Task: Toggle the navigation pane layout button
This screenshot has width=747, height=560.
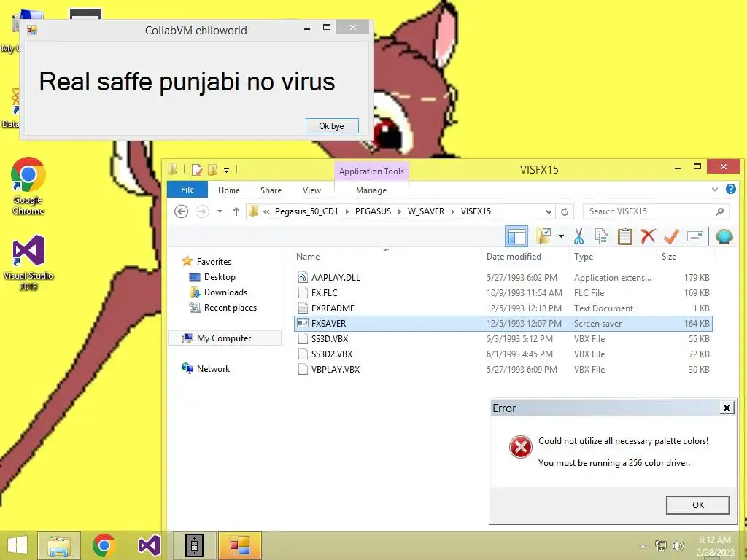Action: coord(516,236)
